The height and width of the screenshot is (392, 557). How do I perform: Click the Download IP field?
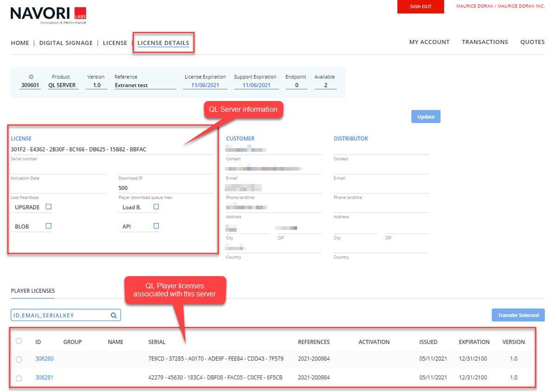(x=166, y=169)
